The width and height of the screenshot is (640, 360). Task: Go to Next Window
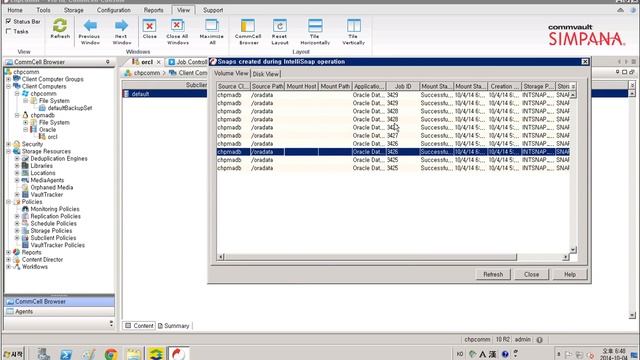121,26
